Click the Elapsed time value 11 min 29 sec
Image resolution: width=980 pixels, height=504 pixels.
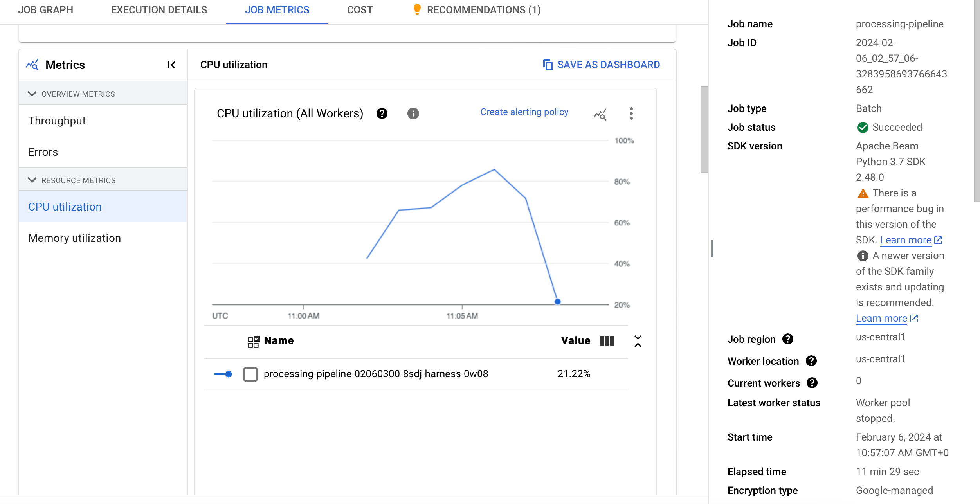pyautogui.click(x=887, y=472)
